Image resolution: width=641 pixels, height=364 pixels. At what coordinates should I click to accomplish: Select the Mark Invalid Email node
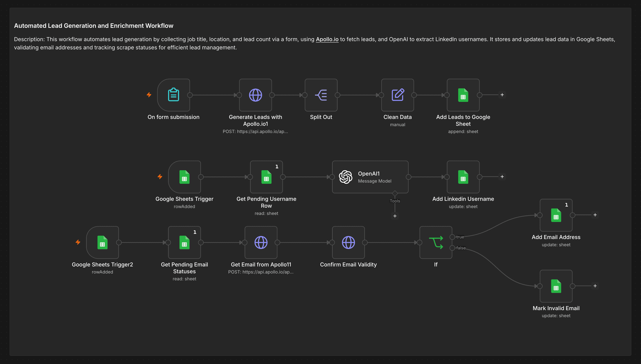pos(556,286)
